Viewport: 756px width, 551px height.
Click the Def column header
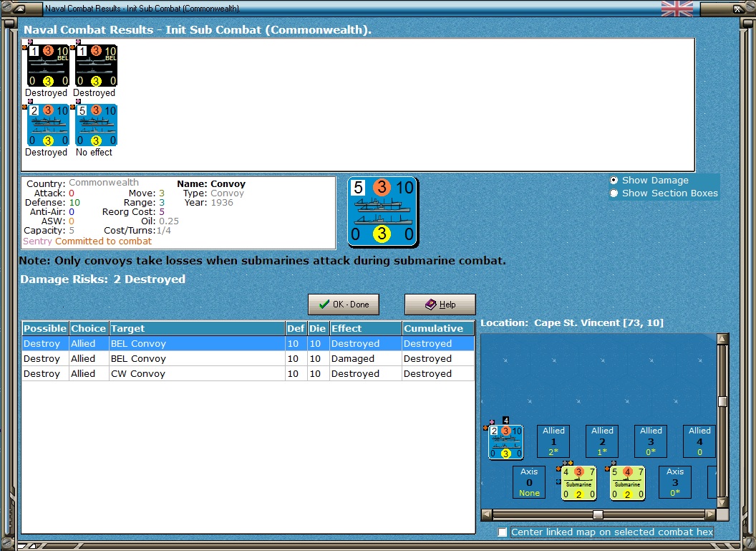[x=296, y=329]
